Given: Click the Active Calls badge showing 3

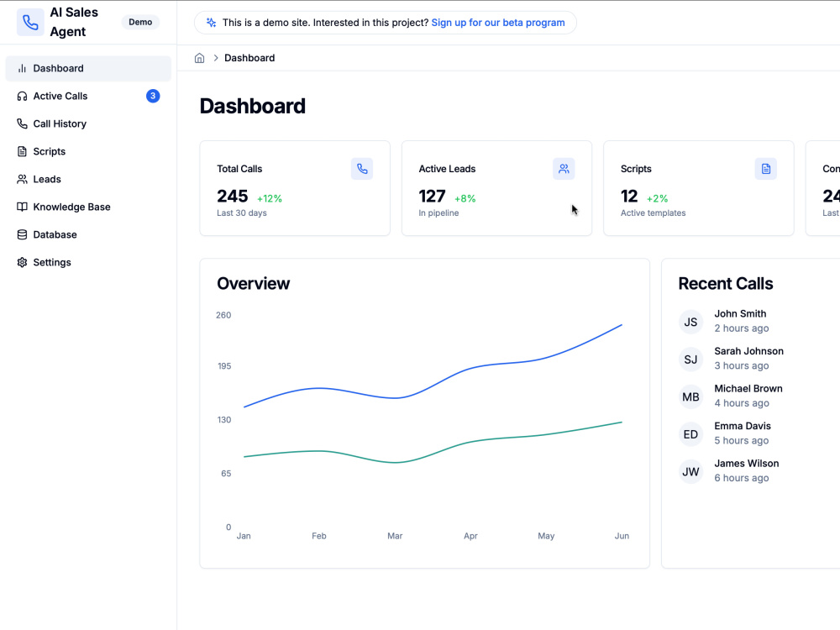Looking at the screenshot, I should (x=153, y=96).
